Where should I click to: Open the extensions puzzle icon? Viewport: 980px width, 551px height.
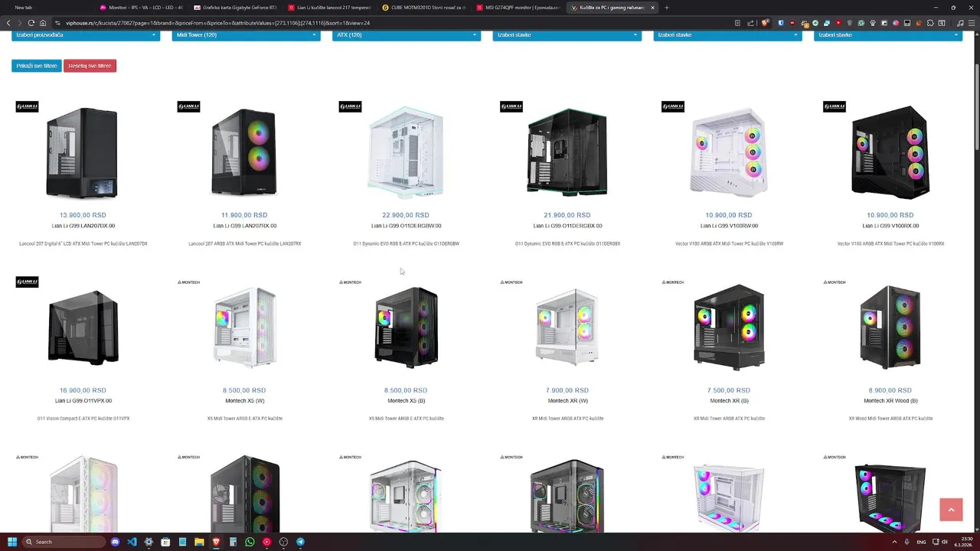930,23
